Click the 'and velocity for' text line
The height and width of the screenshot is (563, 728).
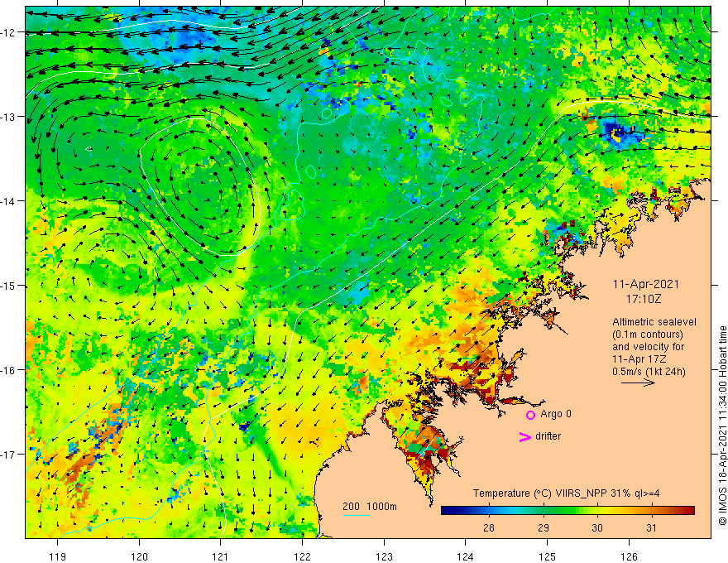pos(648,347)
